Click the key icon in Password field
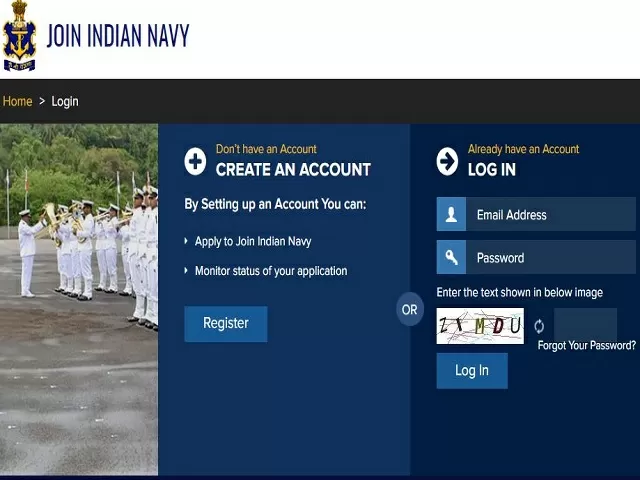640x480 pixels. 451,257
